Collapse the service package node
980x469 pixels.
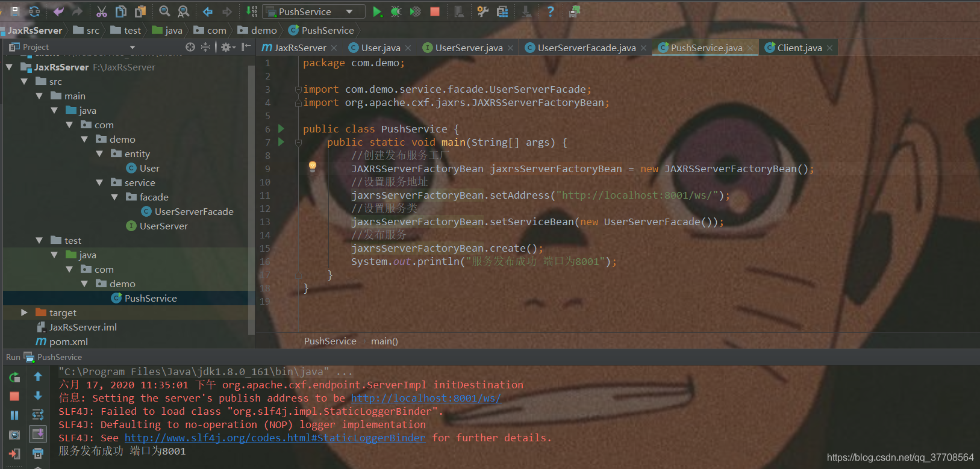click(x=99, y=182)
